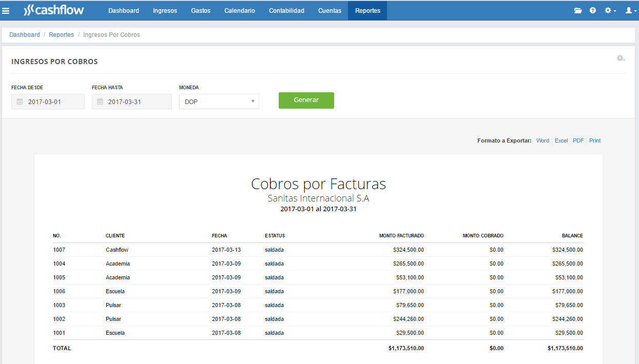Click the MONTO COBRADO column header

[x=483, y=236]
